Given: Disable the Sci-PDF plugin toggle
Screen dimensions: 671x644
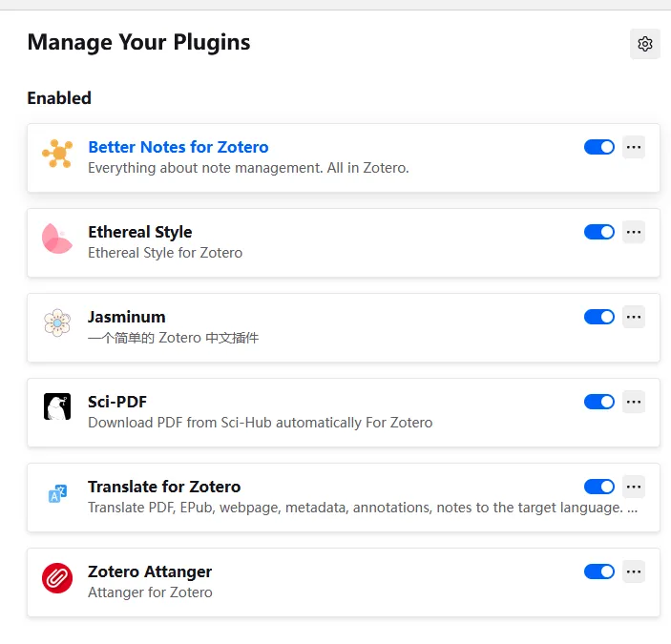Looking at the screenshot, I should tap(599, 402).
